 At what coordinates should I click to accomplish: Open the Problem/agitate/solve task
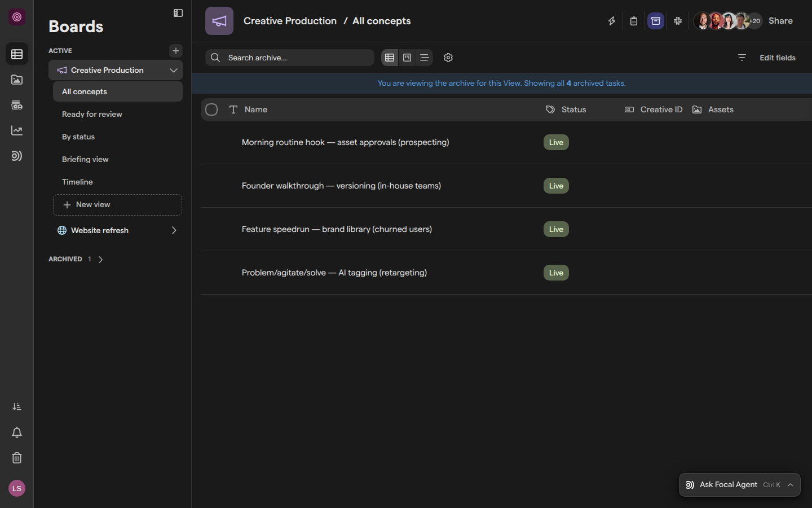point(334,273)
